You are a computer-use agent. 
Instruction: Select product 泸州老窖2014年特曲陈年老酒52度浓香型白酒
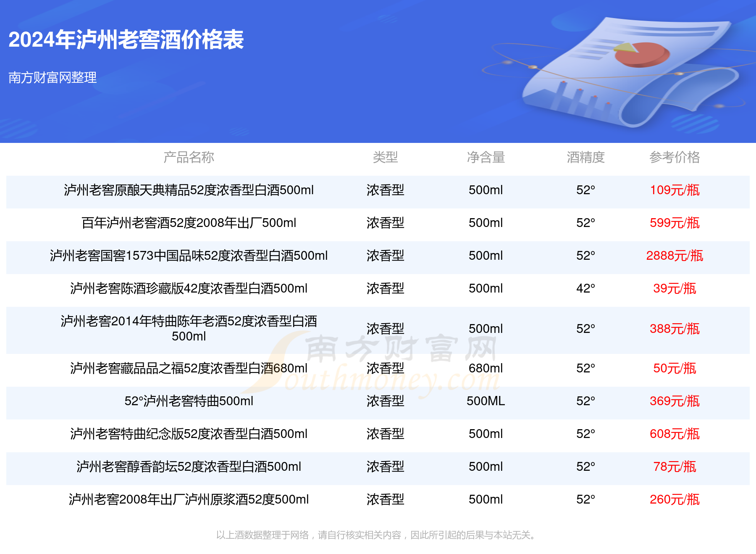pos(189,328)
